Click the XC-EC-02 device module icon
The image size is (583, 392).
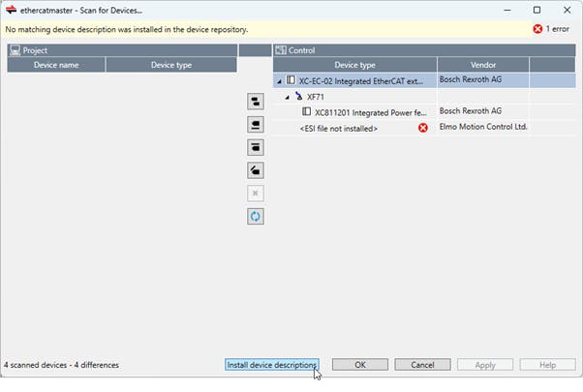pyautogui.click(x=291, y=80)
